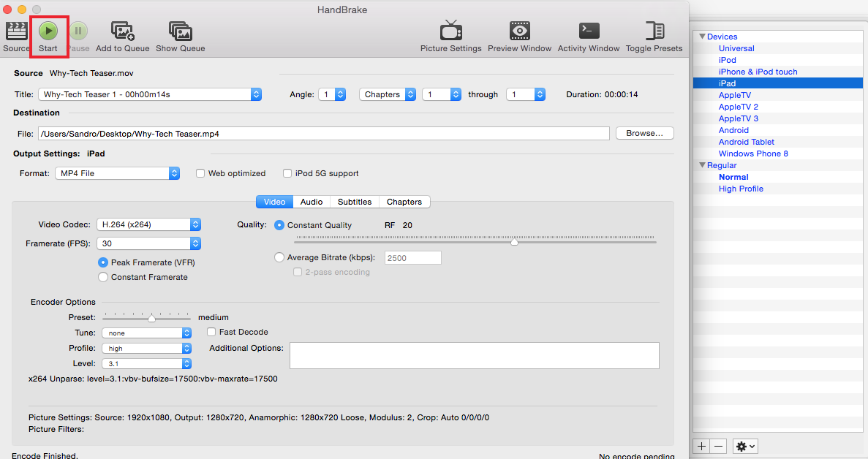Image resolution: width=868 pixels, height=459 pixels.
Task: Open the starting chapter dropdown
Action: pos(441,94)
